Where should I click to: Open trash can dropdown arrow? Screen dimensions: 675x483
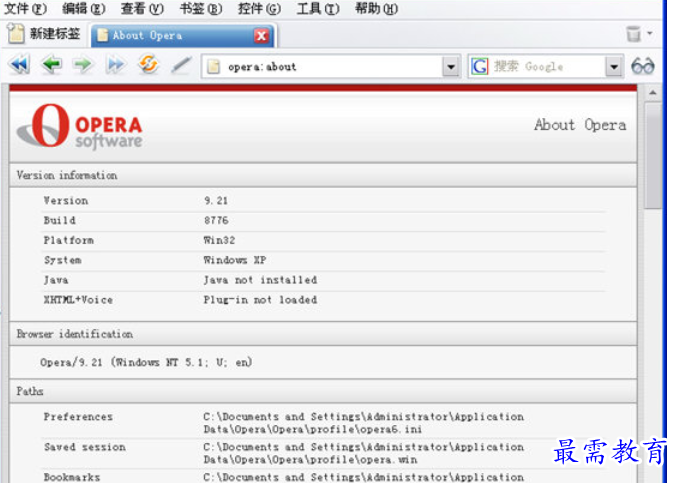click(650, 33)
